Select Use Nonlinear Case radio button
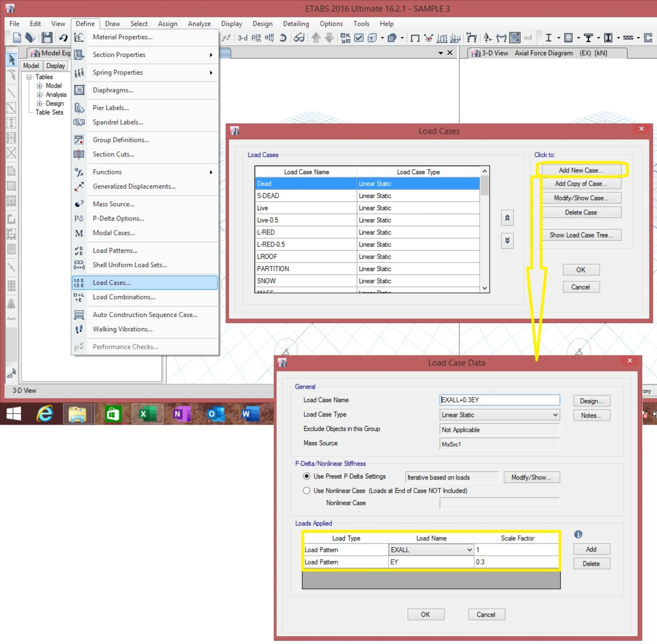Image resolution: width=657 pixels, height=644 pixels. pyautogui.click(x=306, y=490)
